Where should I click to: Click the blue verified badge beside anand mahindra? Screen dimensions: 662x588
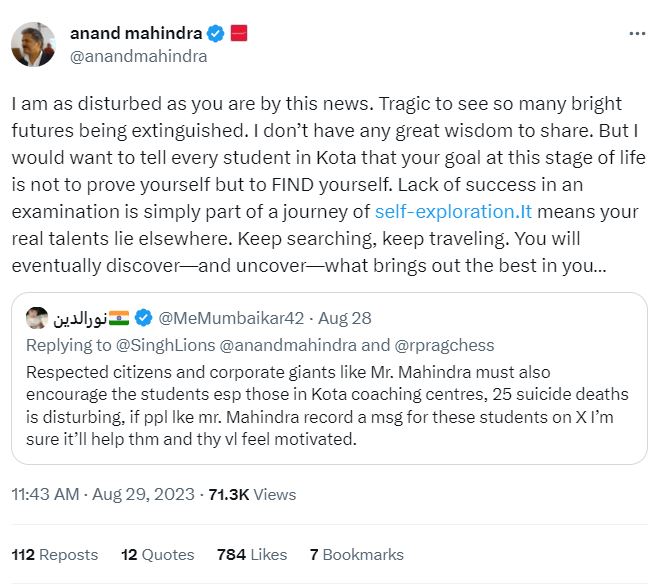[x=215, y=33]
